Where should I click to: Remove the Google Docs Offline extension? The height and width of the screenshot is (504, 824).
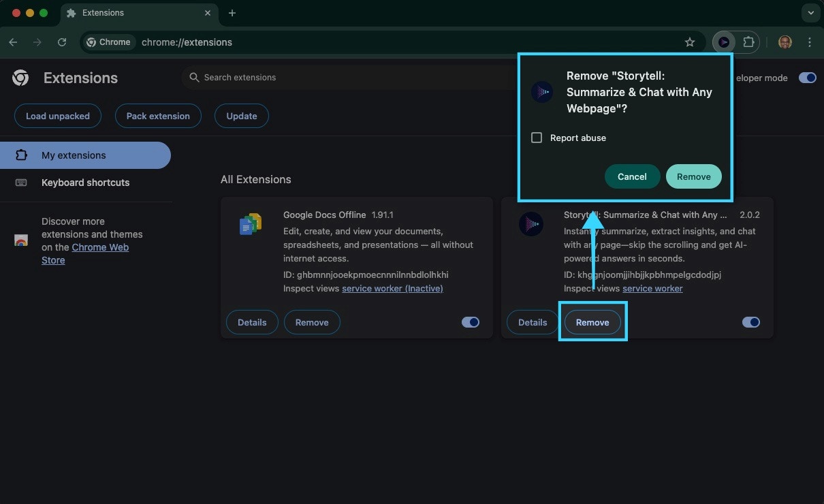click(312, 322)
